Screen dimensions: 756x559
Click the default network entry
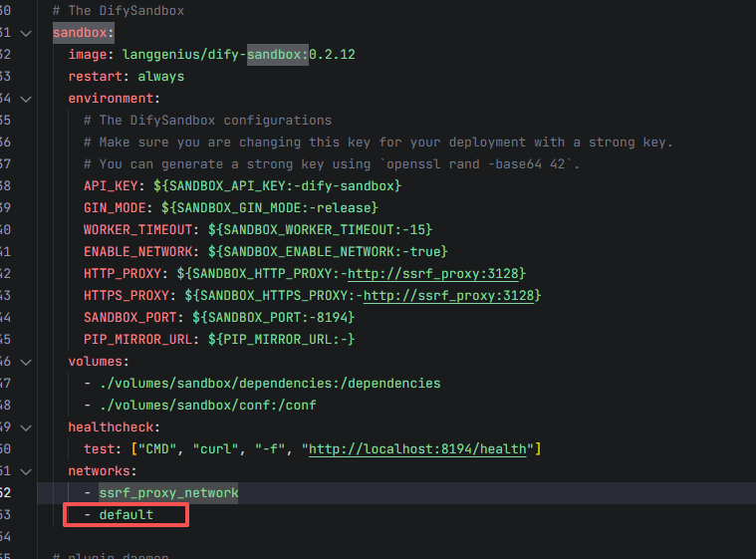pos(126,514)
